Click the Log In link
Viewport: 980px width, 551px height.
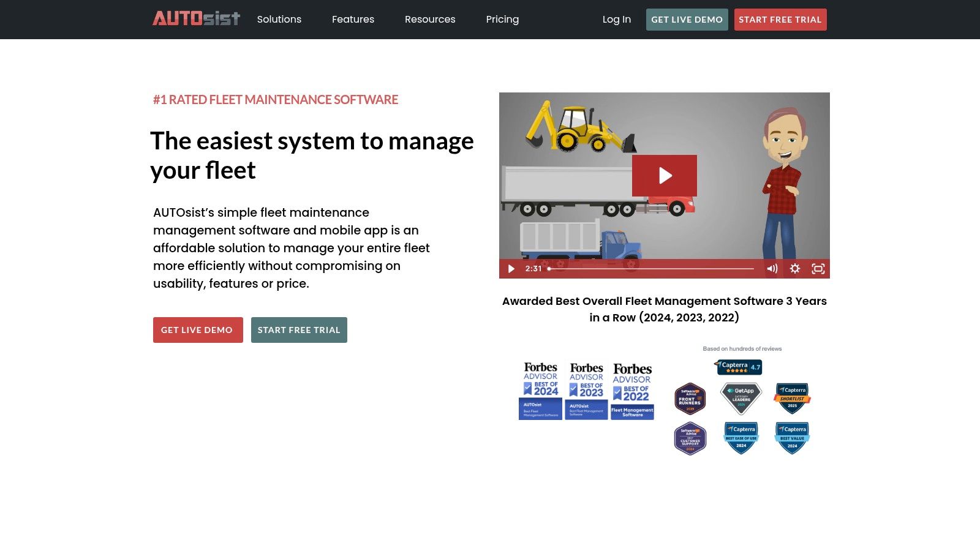[x=616, y=19]
